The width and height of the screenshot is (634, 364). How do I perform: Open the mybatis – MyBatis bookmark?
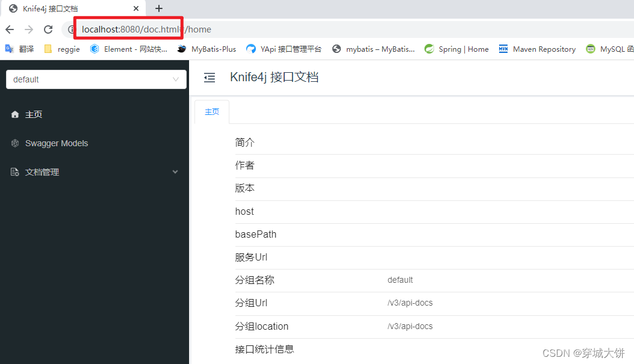pyautogui.click(x=374, y=49)
